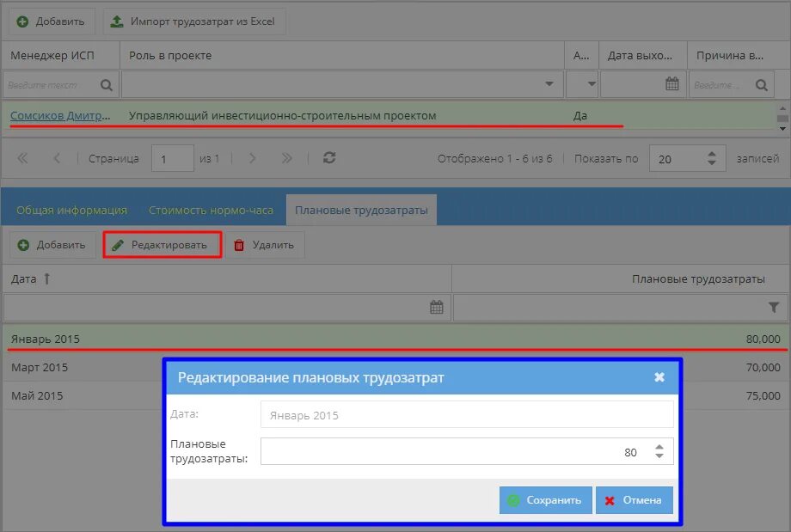Viewport: 791px width, 532px height.
Task: Click the Редактировать button
Action: click(162, 245)
